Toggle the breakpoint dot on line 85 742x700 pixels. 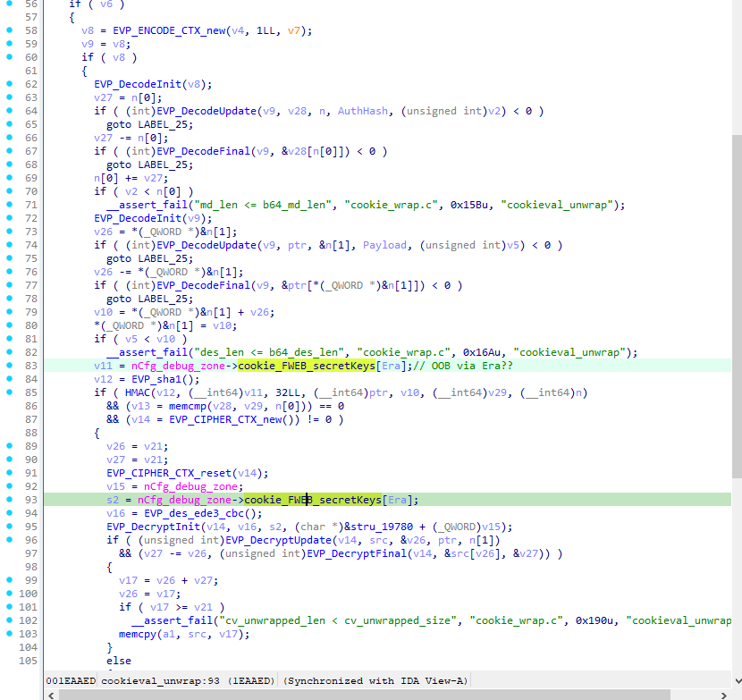pyautogui.click(x=9, y=392)
